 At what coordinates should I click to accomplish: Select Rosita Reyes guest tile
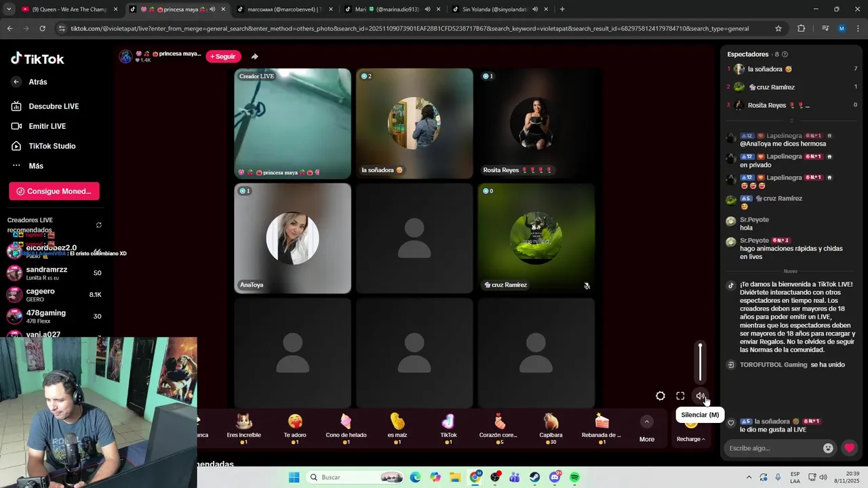(x=536, y=123)
